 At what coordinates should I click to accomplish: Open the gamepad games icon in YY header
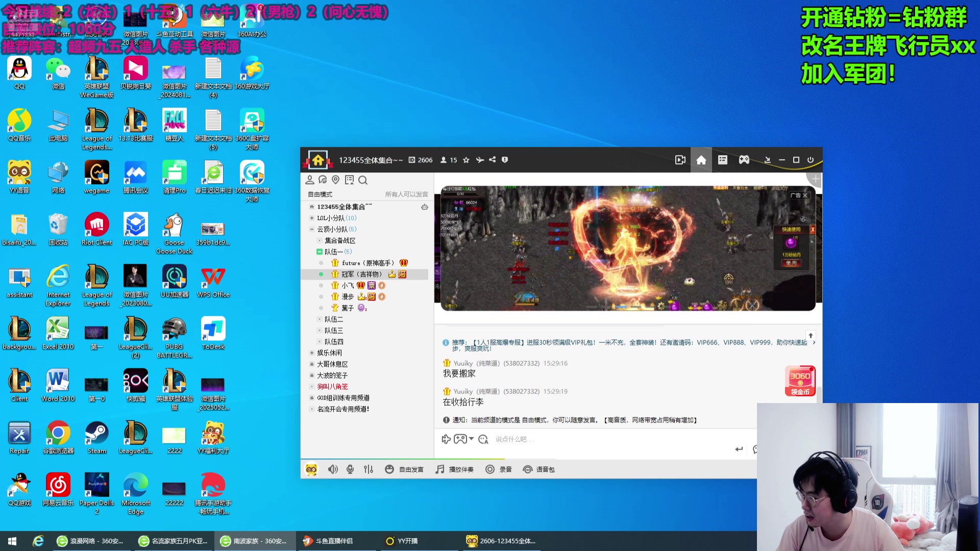click(x=744, y=160)
